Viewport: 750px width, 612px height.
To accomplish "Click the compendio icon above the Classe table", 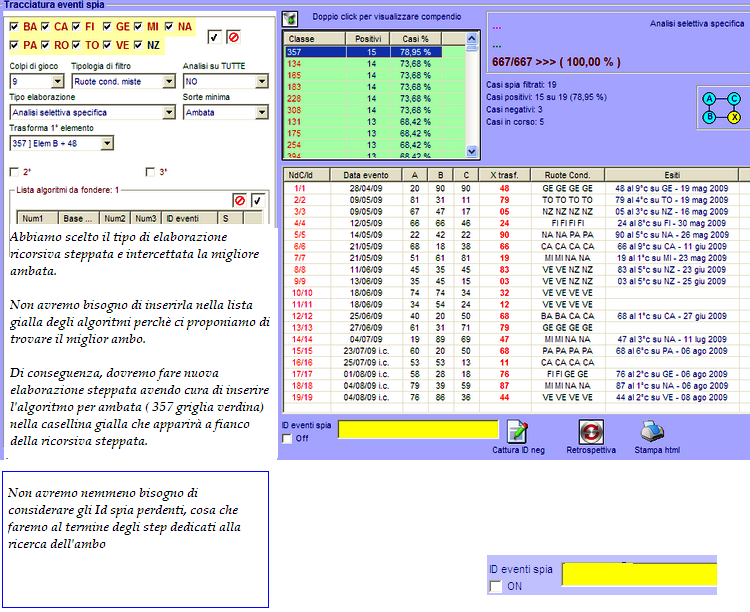I will [289, 18].
